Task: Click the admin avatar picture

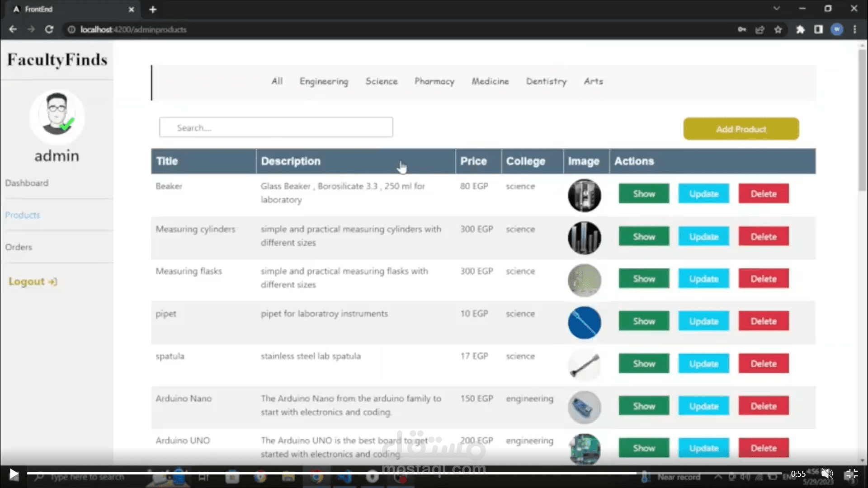Action: coord(57,116)
